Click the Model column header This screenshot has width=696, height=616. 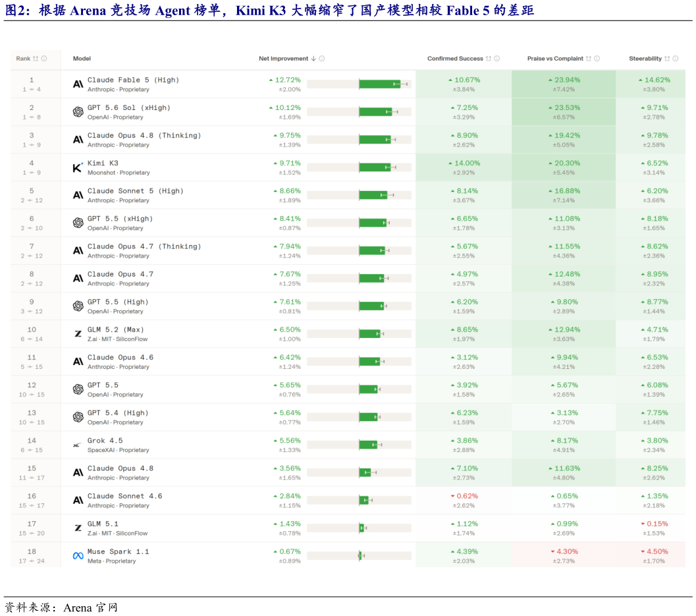(82, 59)
